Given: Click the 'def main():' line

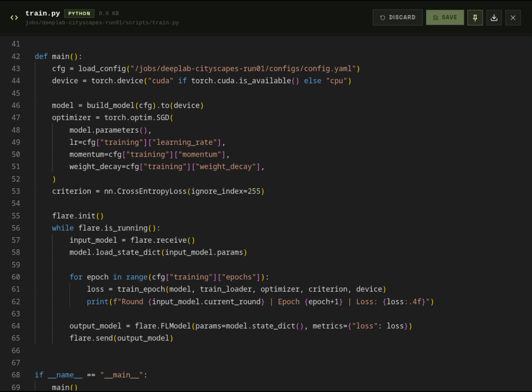Looking at the screenshot, I should [x=58, y=56].
